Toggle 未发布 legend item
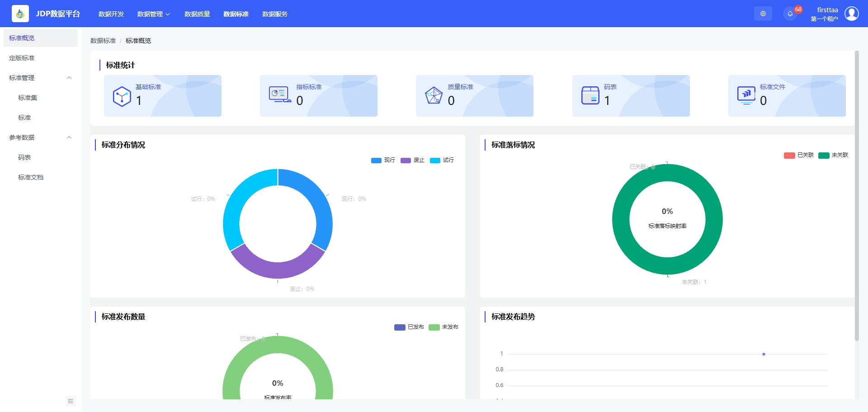 tap(443, 327)
